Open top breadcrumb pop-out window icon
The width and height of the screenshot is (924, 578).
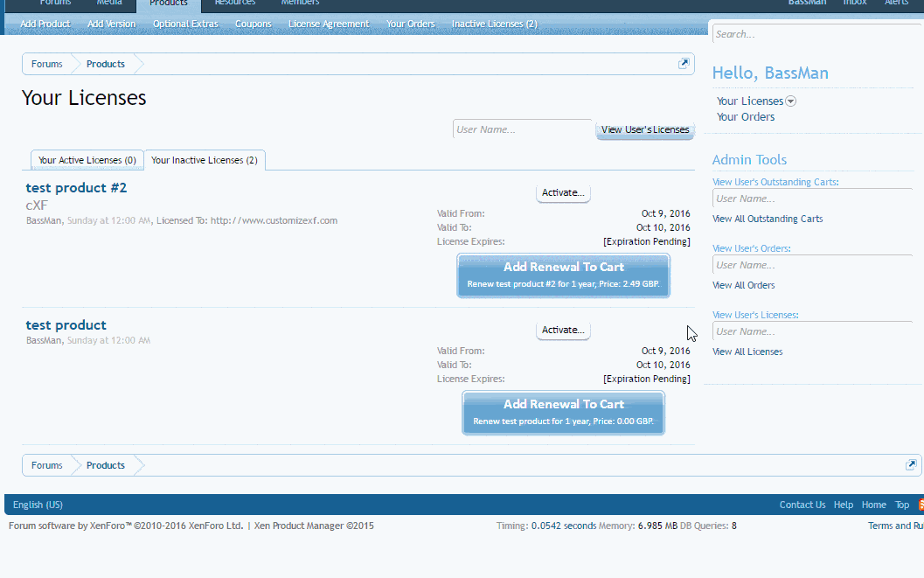684,64
